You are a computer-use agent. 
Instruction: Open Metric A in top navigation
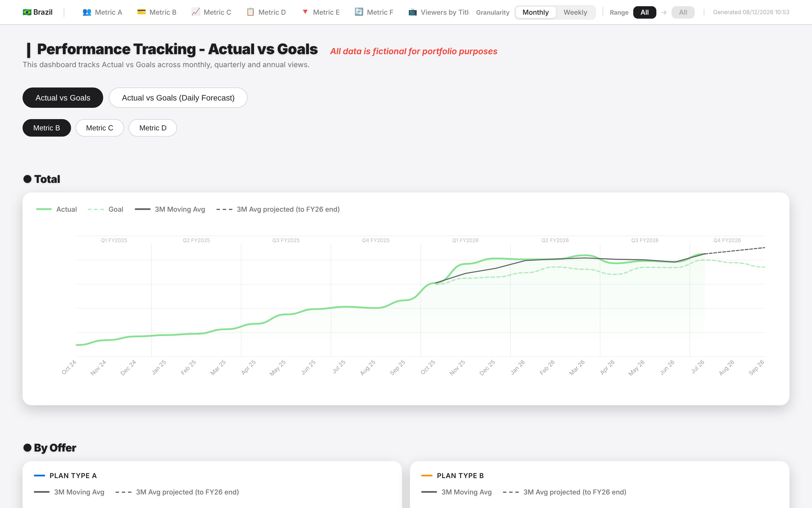(x=102, y=12)
